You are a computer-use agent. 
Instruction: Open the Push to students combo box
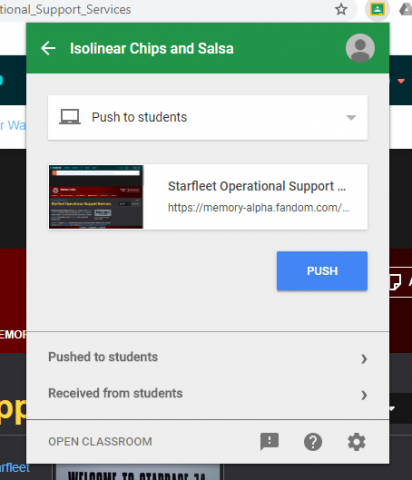[208, 117]
